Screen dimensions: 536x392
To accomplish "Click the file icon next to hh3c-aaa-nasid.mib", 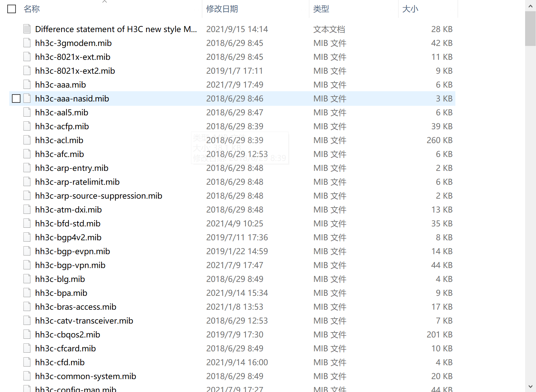I will tap(27, 98).
